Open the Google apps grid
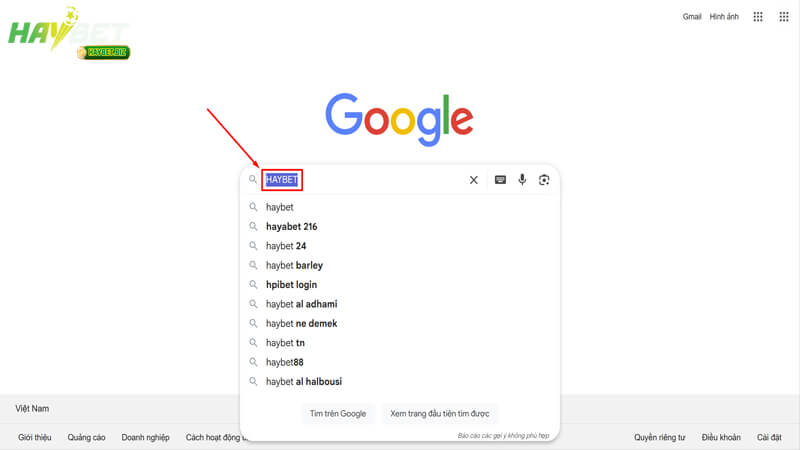The height and width of the screenshot is (450, 800). [x=758, y=17]
